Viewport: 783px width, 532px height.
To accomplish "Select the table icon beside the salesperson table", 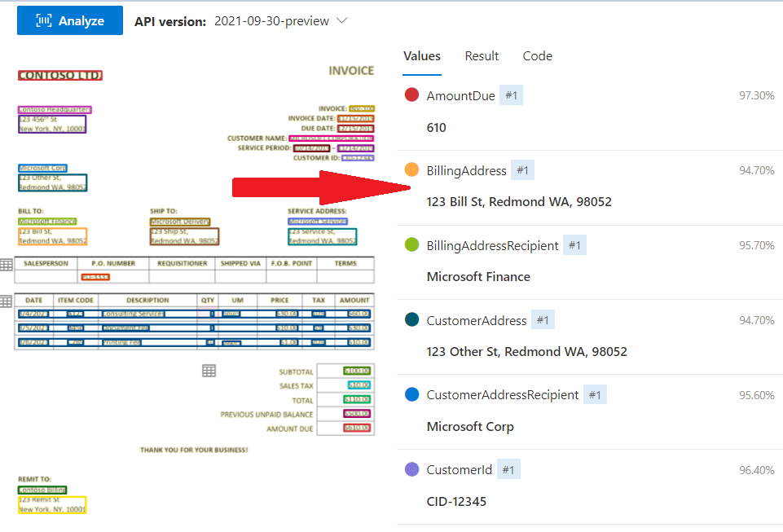I will (7, 264).
